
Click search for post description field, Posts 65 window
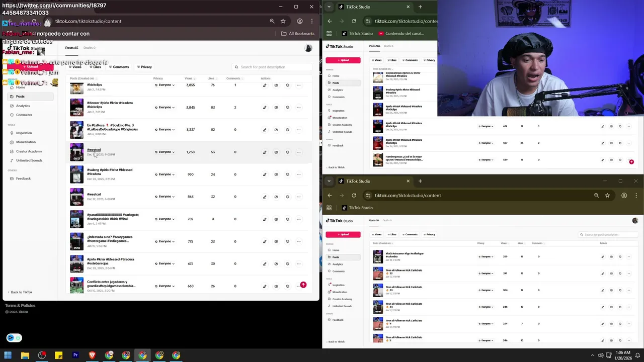[272, 67]
